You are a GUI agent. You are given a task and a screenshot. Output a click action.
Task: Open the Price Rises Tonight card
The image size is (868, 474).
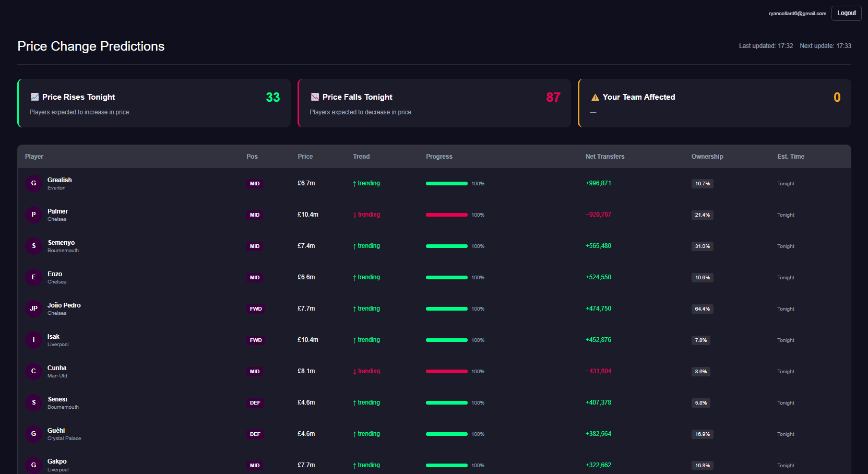coord(154,103)
